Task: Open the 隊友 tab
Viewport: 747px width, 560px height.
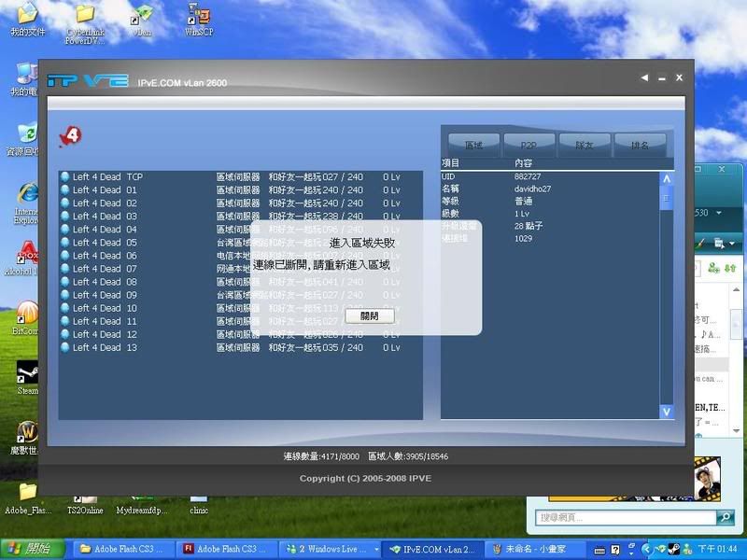Action: click(585, 145)
